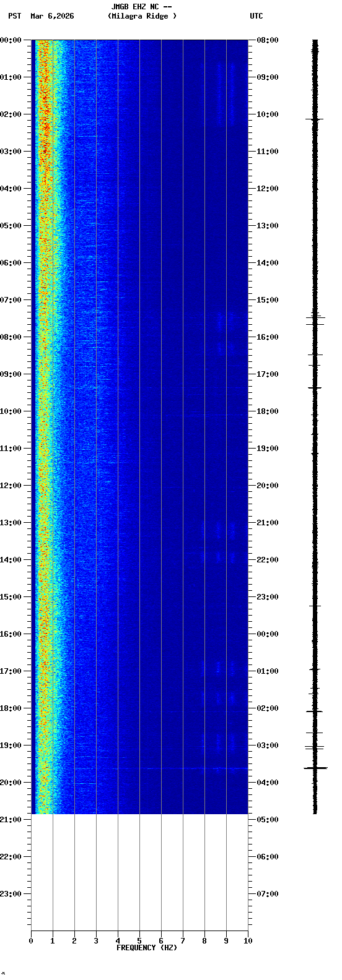
Task: Click the 12:00 PST time label
Action: pyautogui.click(x=11, y=486)
